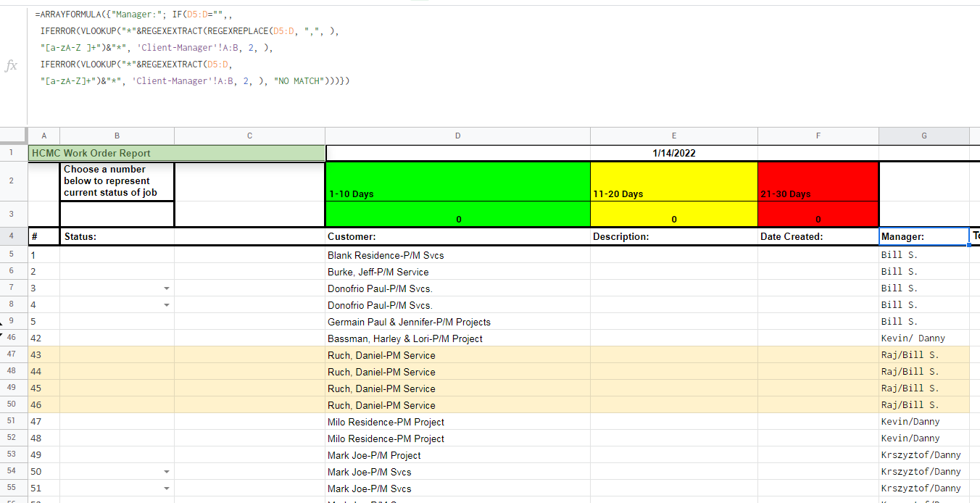
Task: Click Donofrio Paul-P/M Svcs. cell in row 8
Action: [x=457, y=305]
